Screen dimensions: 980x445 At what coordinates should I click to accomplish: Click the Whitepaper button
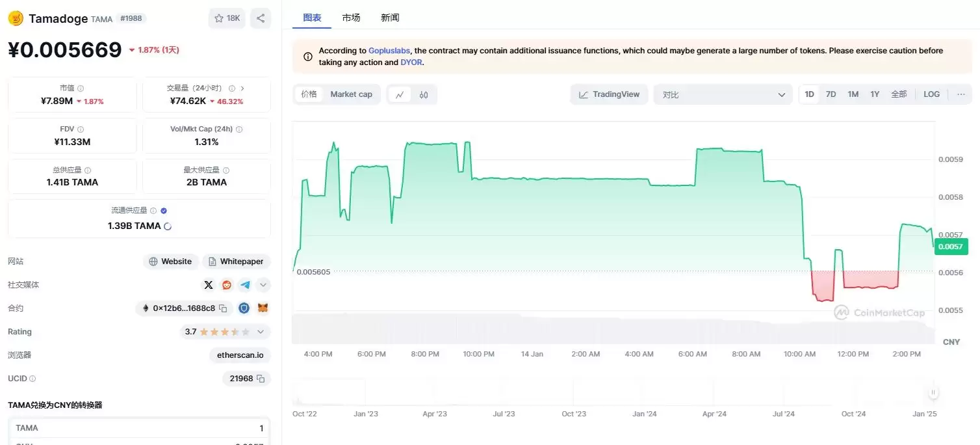pos(236,261)
